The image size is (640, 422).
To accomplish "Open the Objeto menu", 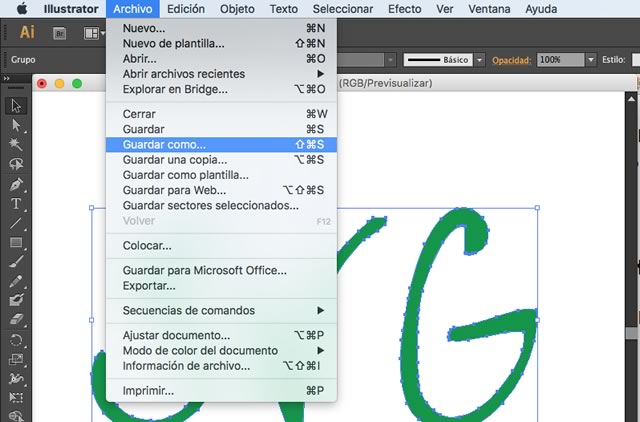I will tap(237, 9).
